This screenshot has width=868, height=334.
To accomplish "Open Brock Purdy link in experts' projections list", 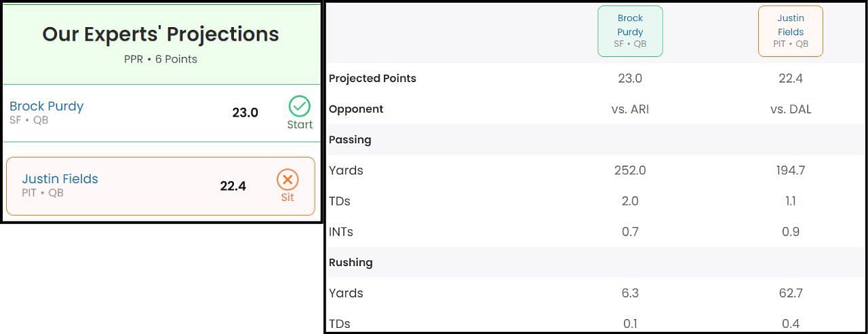I will tap(47, 106).
